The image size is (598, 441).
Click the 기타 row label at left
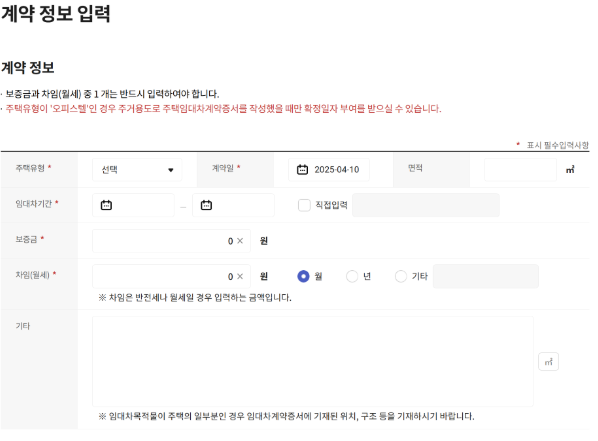[23, 326]
